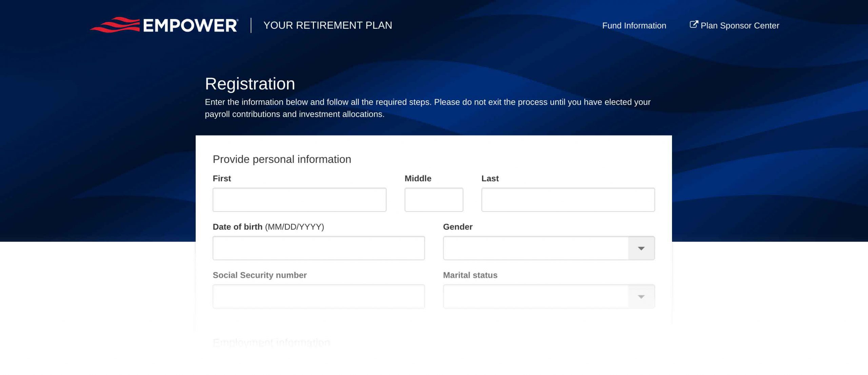This screenshot has width=868, height=375.
Task: Click the Gender dropdown arrow
Action: (x=641, y=248)
